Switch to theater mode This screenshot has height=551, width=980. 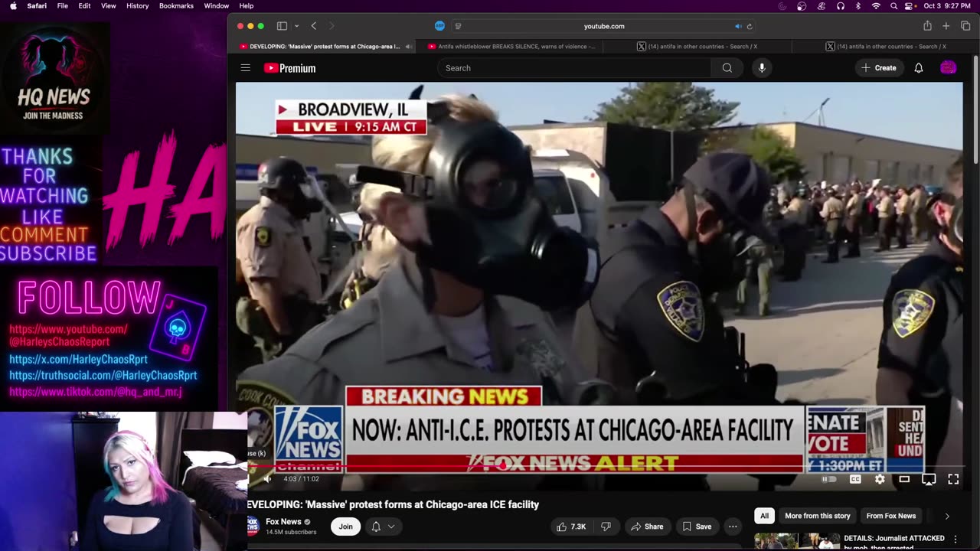904,479
